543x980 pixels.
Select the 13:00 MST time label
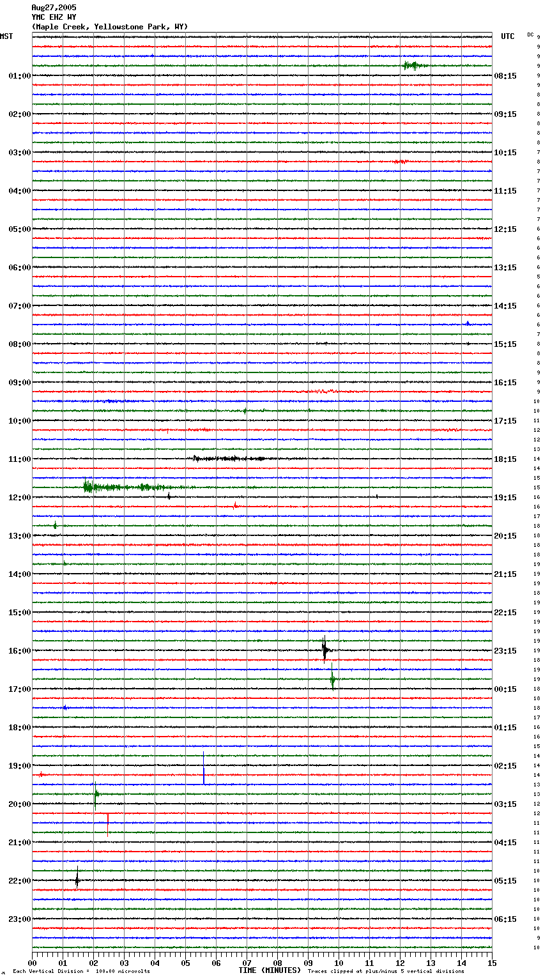(x=20, y=536)
